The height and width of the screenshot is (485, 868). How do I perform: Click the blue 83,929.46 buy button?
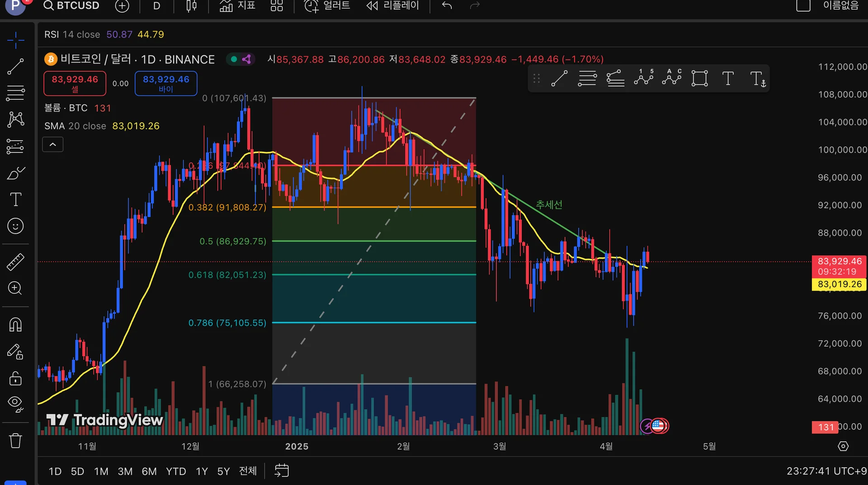pyautogui.click(x=166, y=83)
